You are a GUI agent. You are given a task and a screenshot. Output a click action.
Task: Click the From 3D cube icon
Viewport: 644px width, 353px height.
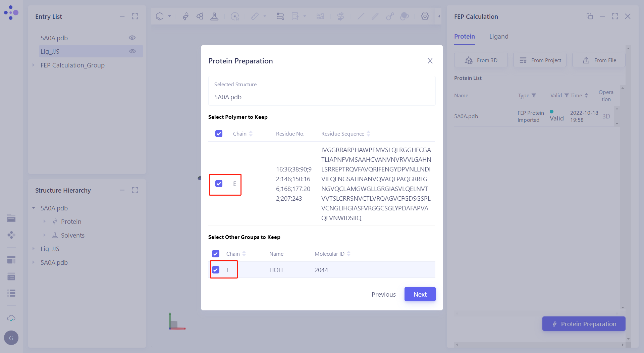(x=469, y=60)
